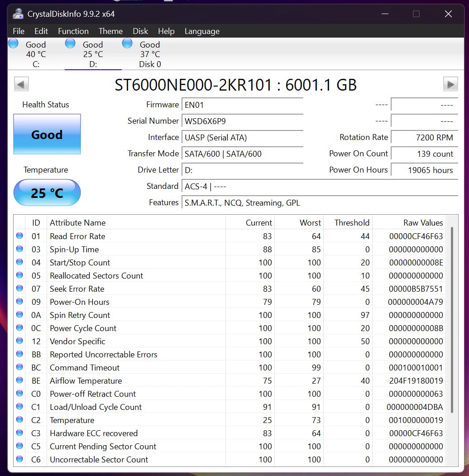Select the Load/Unload Cycle Count attribute name
This screenshot has height=476, width=469.
pyautogui.click(x=96, y=407)
